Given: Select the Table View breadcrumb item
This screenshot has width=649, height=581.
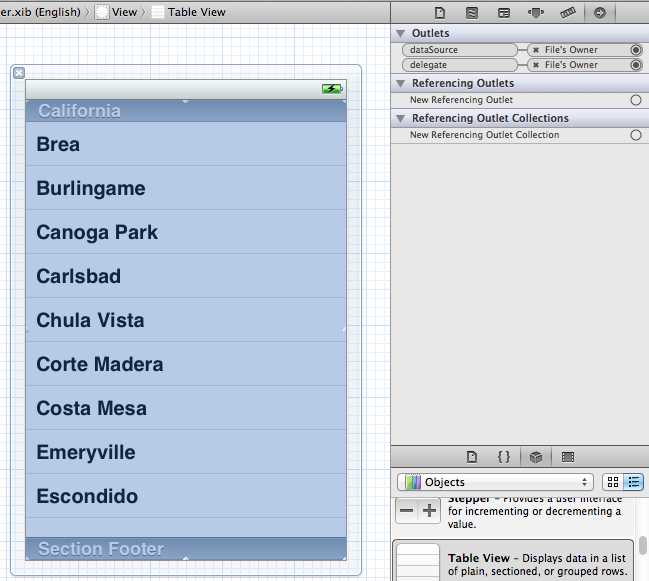Looking at the screenshot, I should pyautogui.click(x=189, y=12).
